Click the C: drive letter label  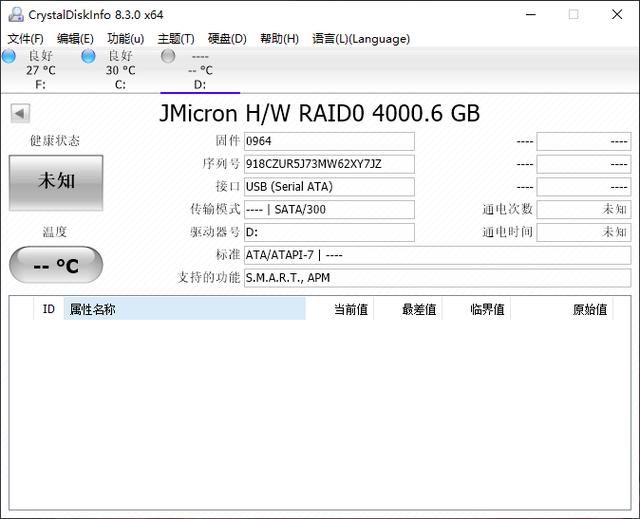pyautogui.click(x=120, y=85)
